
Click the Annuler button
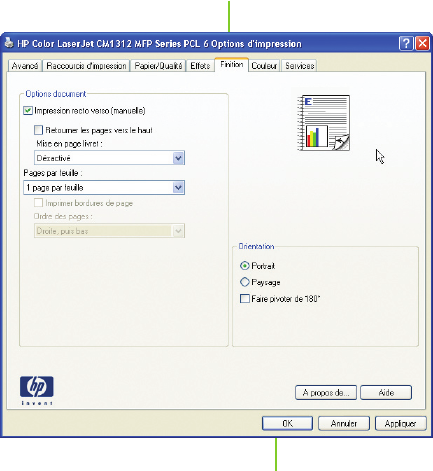click(x=344, y=423)
